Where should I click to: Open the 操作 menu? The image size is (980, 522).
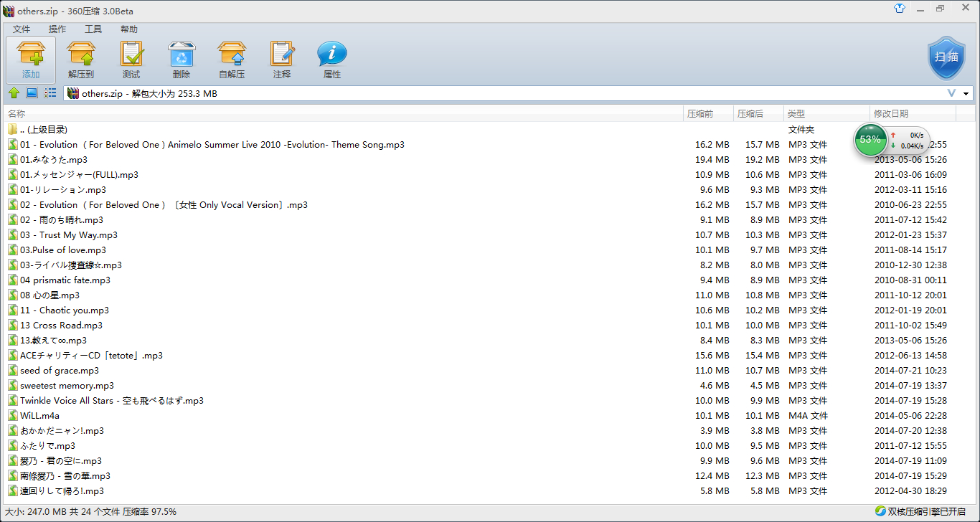[57, 29]
